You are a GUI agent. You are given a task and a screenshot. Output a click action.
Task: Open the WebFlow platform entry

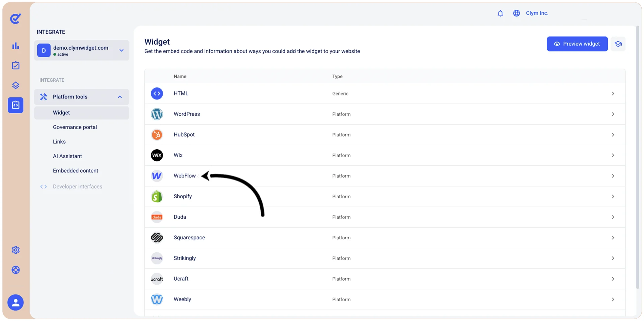click(385, 176)
